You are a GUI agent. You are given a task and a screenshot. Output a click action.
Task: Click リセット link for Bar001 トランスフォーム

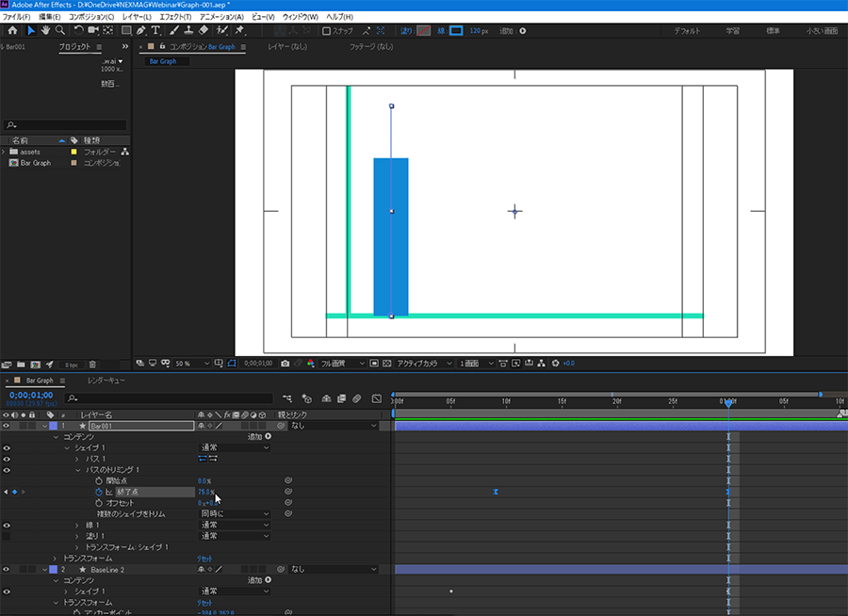click(x=204, y=559)
